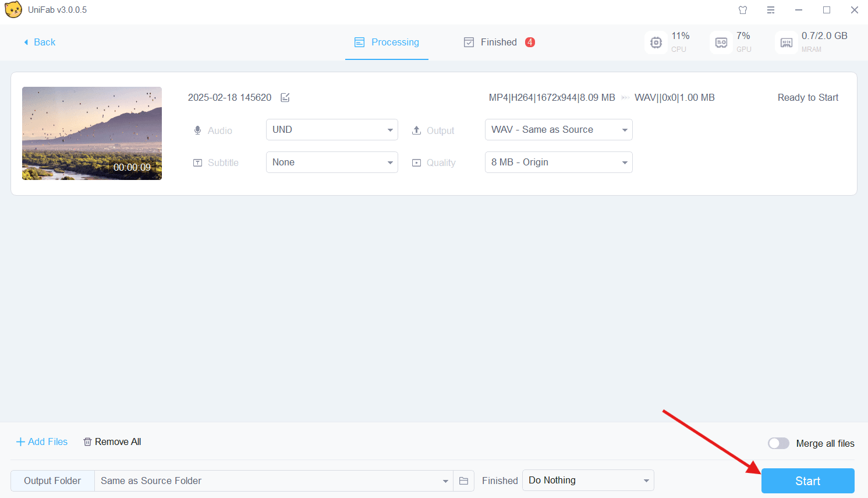
Task: Open the hamburger menu icon
Action: [771, 10]
